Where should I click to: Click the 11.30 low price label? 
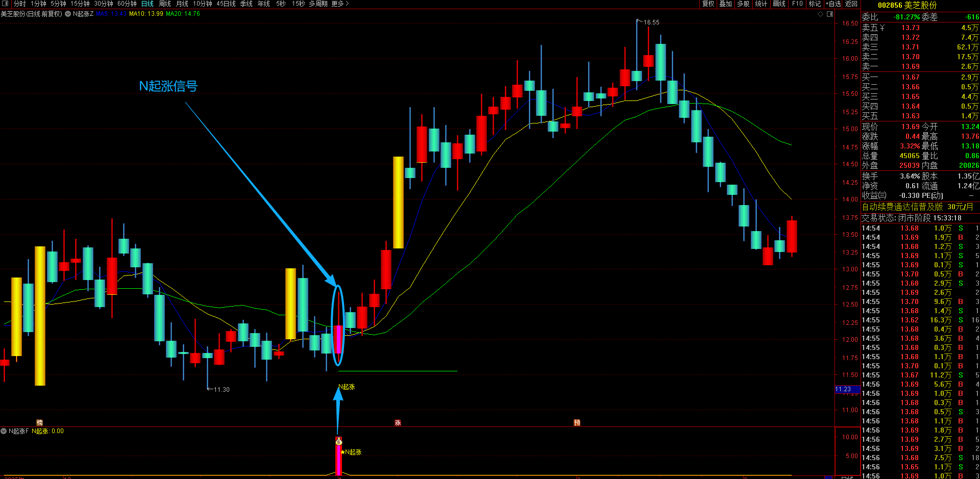222,389
